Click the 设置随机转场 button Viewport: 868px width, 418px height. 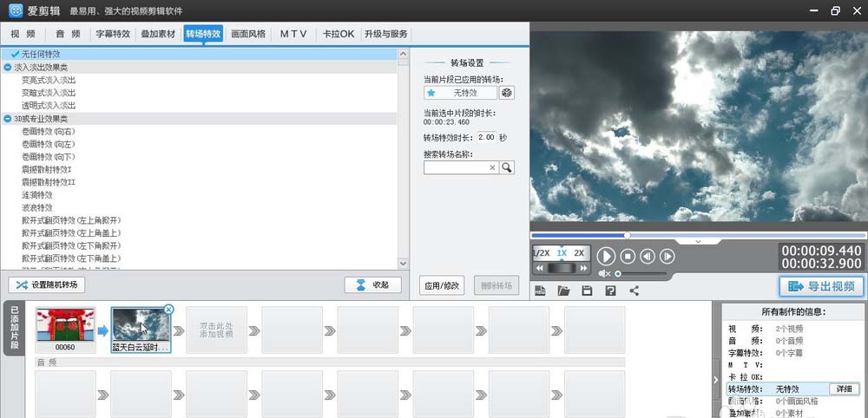pos(47,285)
